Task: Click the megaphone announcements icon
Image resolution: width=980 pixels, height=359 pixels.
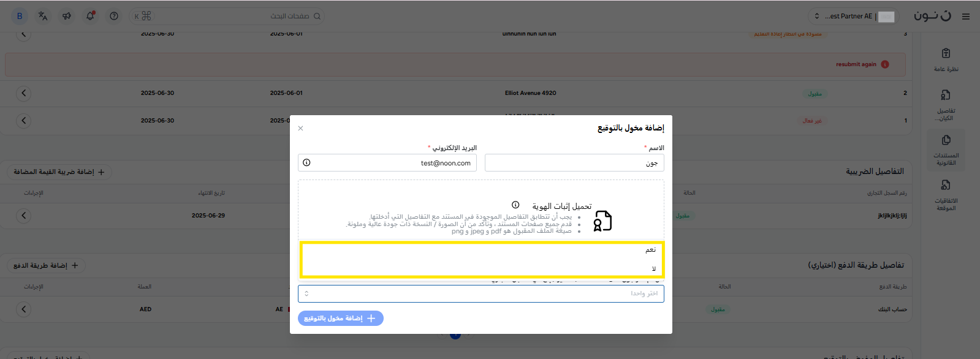Action: [x=67, y=17]
